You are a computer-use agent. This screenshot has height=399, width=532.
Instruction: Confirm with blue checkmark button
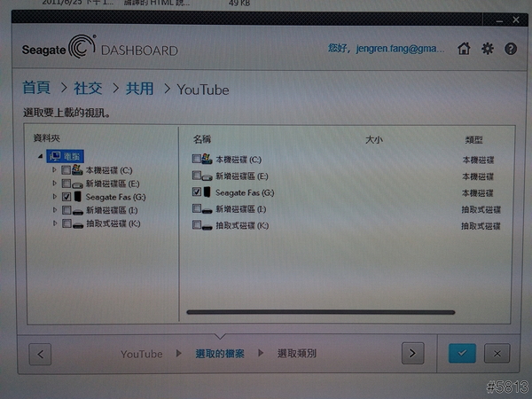coord(462,353)
